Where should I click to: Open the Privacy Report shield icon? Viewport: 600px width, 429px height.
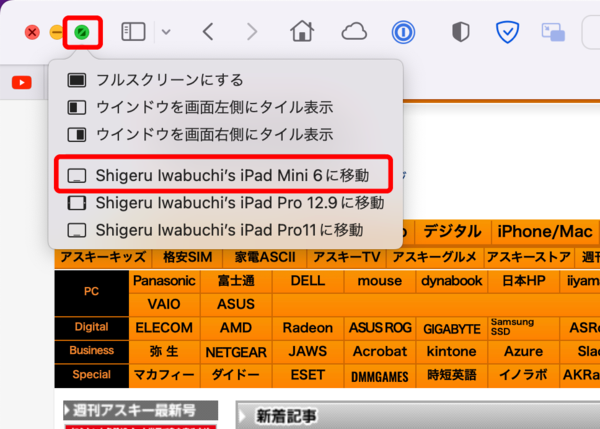[x=461, y=32]
